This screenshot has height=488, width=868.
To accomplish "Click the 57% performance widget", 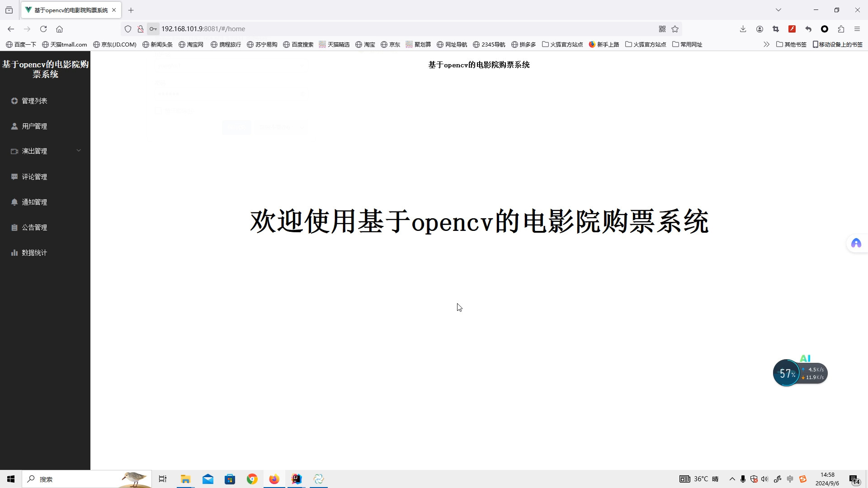I will [800, 373].
